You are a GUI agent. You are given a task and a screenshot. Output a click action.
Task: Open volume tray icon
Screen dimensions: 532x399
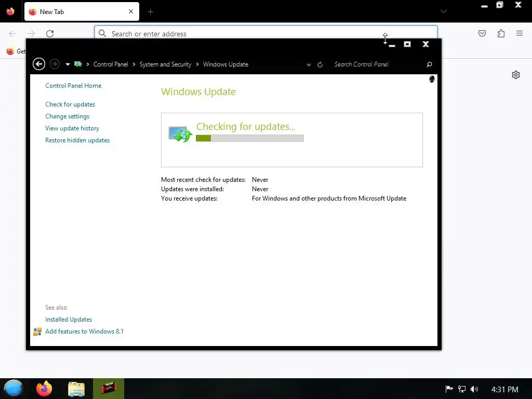pos(474,389)
